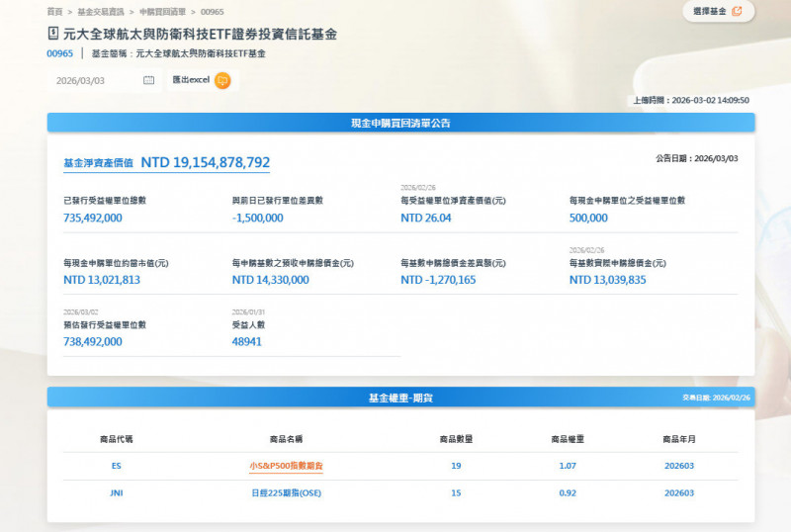This screenshot has width=791, height=532.
Task: Click the JNI product code
Action: (117, 493)
